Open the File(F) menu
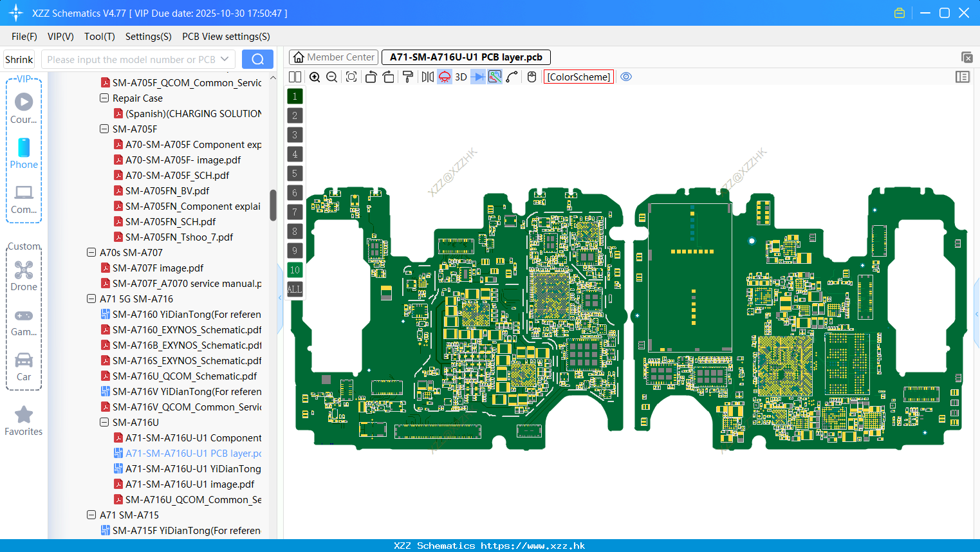This screenshot has height=552, width=980. click(x=24, y=37)
